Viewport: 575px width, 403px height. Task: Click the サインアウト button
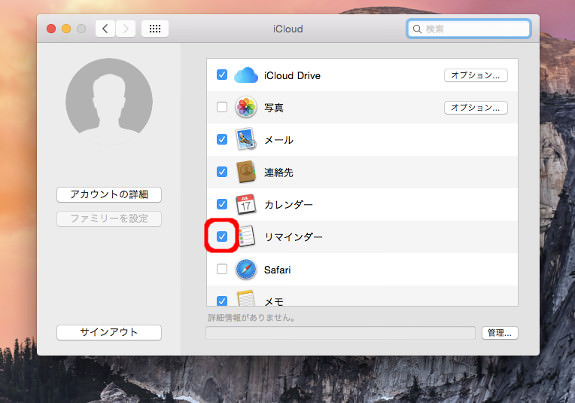pos(109,332)
